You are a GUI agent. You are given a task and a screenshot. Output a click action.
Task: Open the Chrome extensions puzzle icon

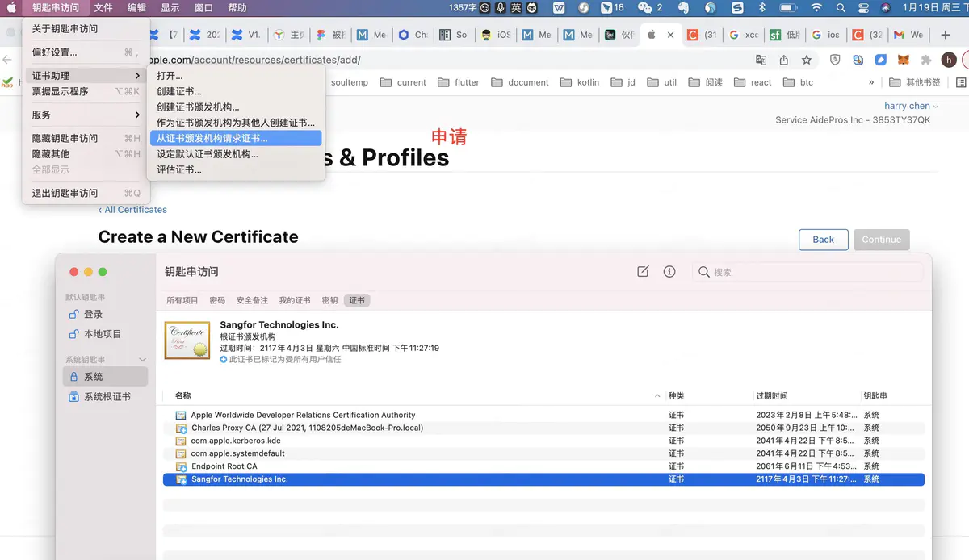coord(926,60)
